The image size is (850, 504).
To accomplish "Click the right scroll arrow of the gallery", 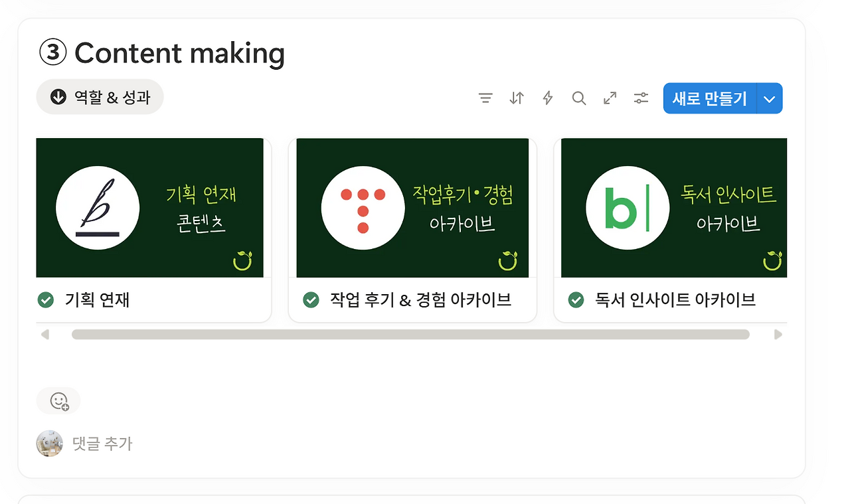I will 778,334.
